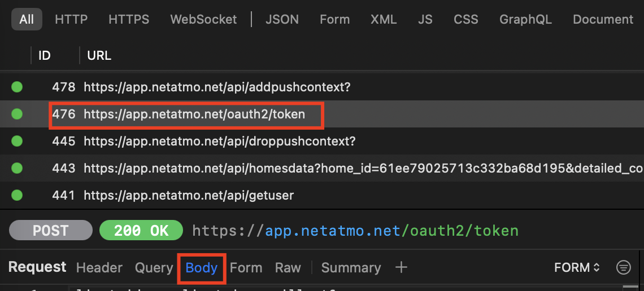Click the filter icon beside the FORM selector

click(623, 267)
